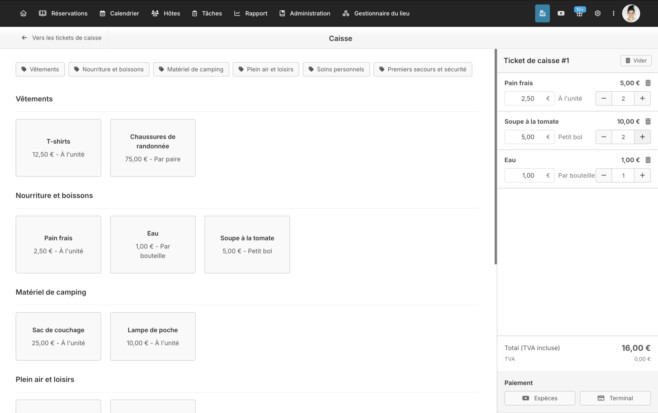Open the Hôtes menu
This screenshot has height=413, width=658.
click(x=166, y=13)
